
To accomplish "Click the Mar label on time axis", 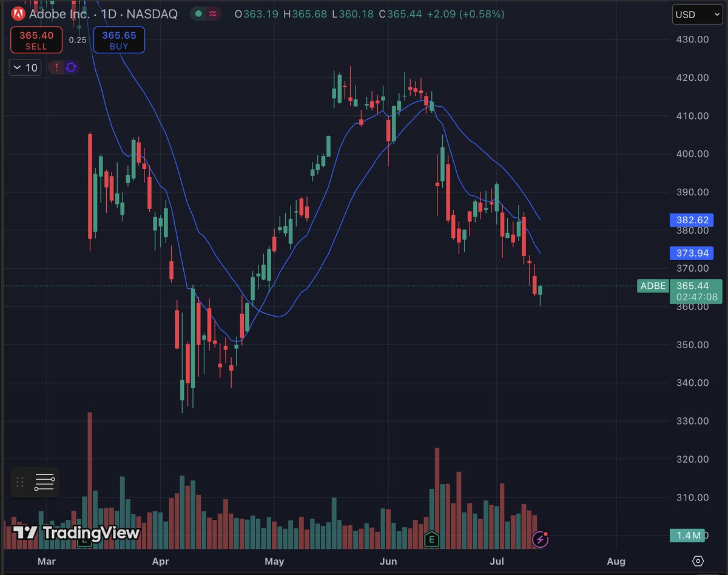I will click(46, 562).
